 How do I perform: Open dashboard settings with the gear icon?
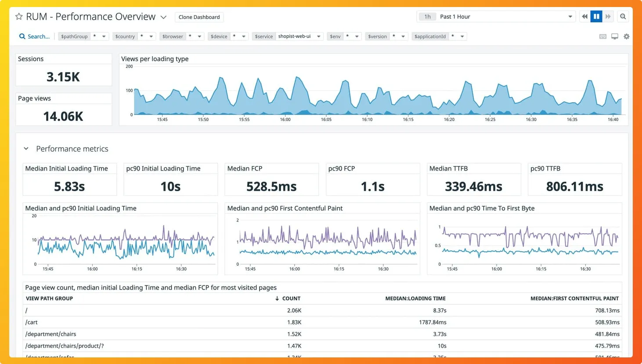click(x=626, y=36)
